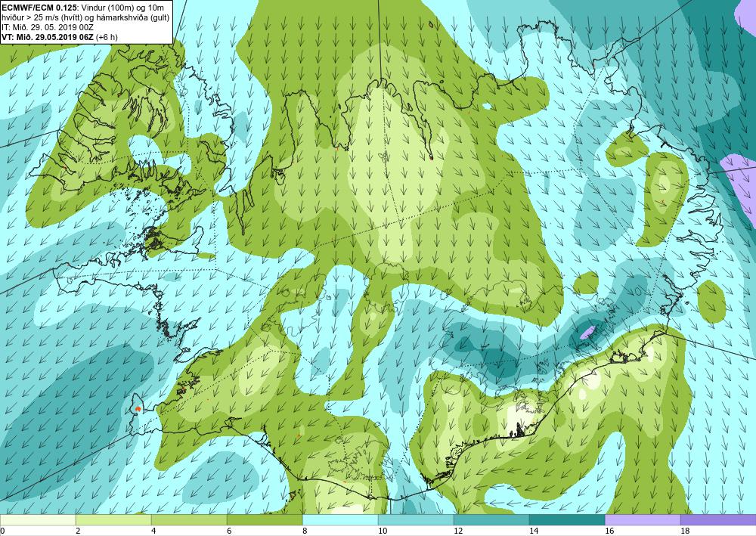Screen dimensions: 756x536
Task: Pick the 12–14 teal scale segment
Action: [491, 520]
